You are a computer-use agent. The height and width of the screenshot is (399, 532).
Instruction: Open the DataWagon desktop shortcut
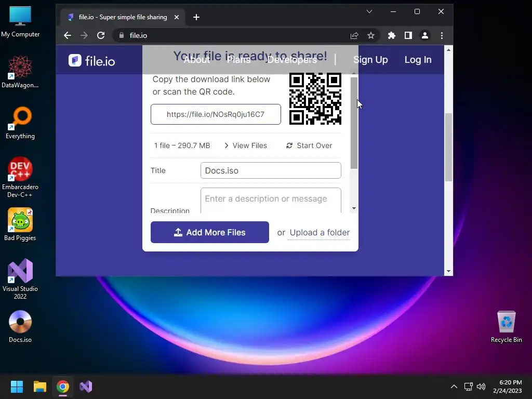pos(20,72)
